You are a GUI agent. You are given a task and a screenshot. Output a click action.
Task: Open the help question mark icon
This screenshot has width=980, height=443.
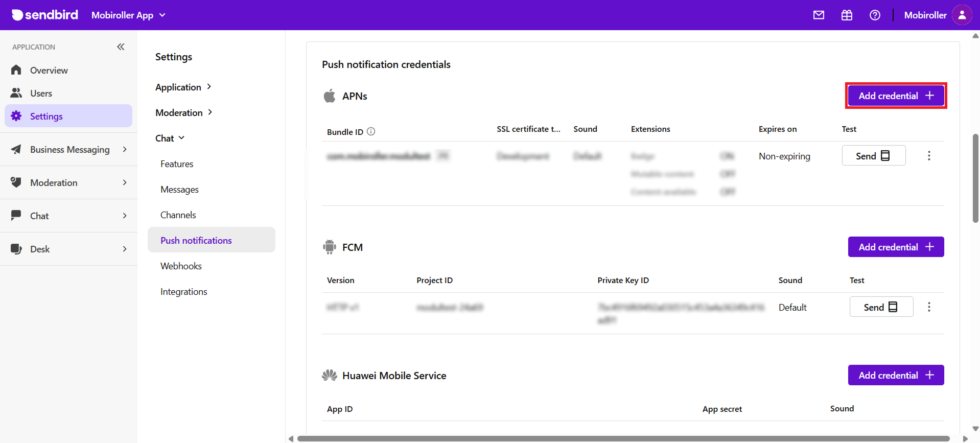(875, 15)
